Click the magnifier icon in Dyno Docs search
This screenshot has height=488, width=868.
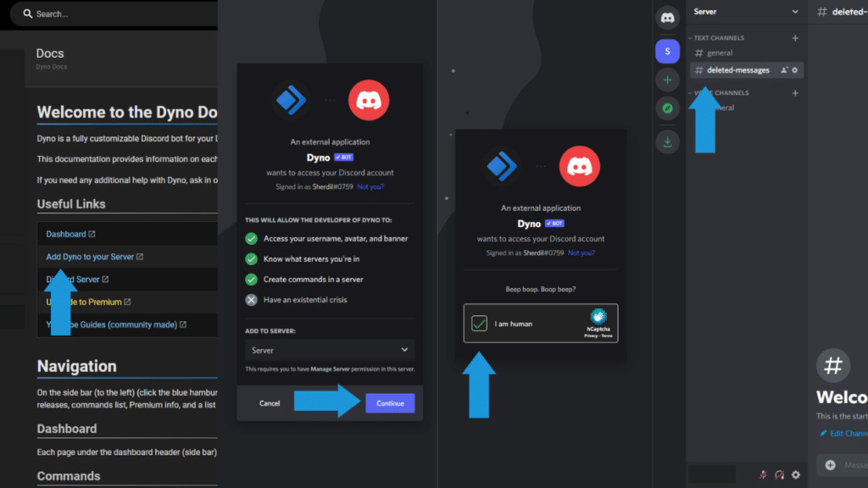(x=28, y=14)
